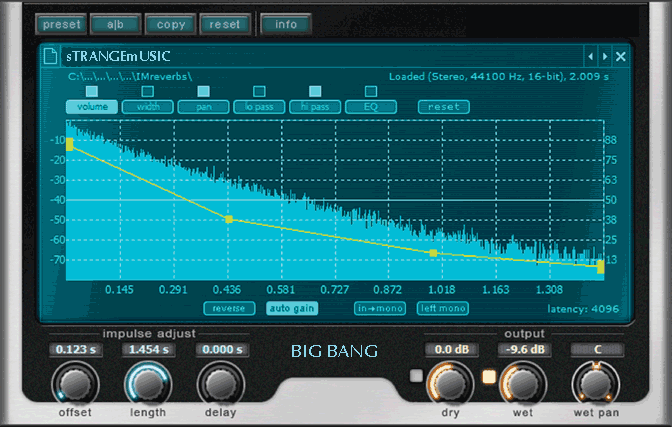Click the IMreverbs file path text
672x427 pixels.
(130, 77)
